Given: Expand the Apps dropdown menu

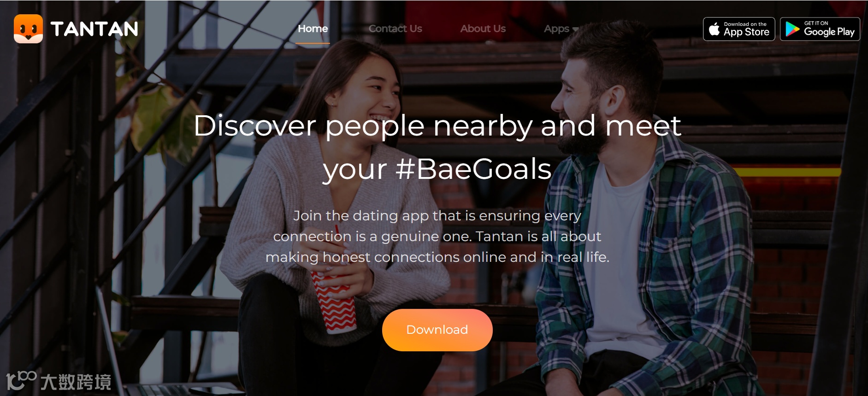Looking at the screenshot, I should tap(561, 29).
